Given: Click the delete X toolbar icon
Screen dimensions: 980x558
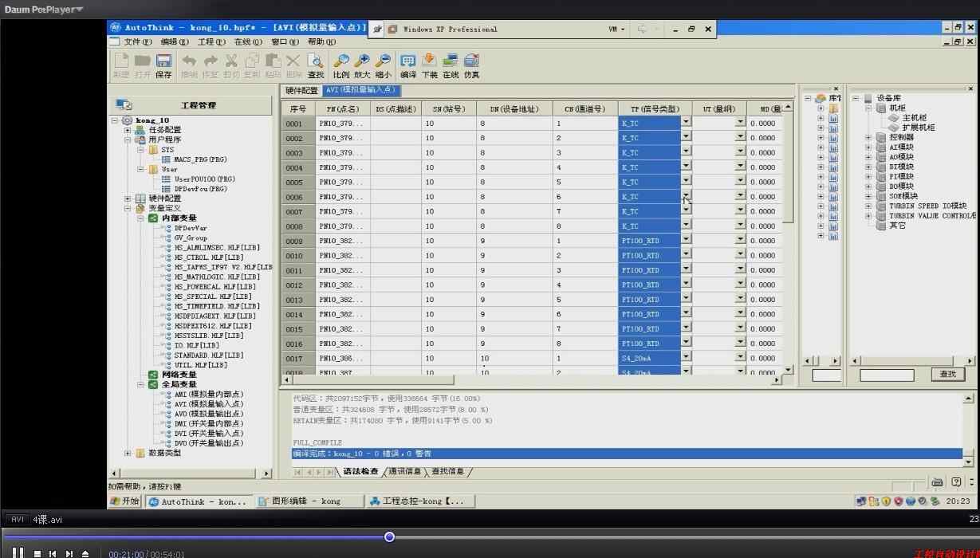Looking at the screenshot, I should 293,61.
